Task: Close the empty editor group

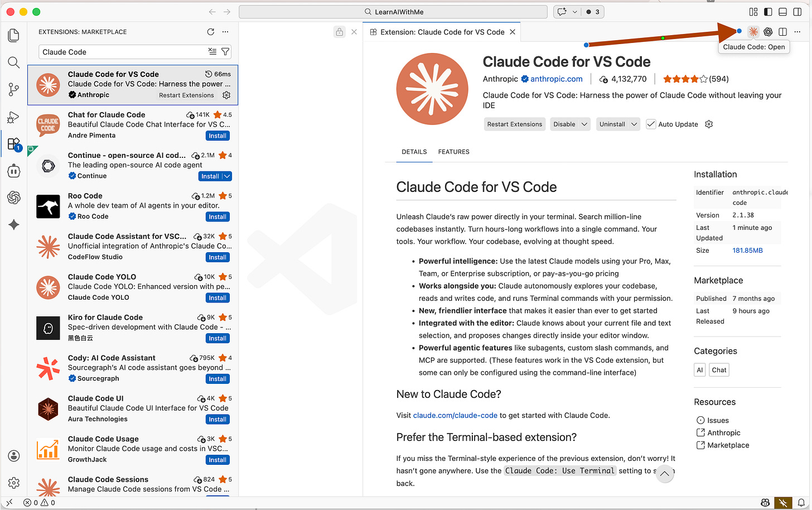Action: coord(354,32)
